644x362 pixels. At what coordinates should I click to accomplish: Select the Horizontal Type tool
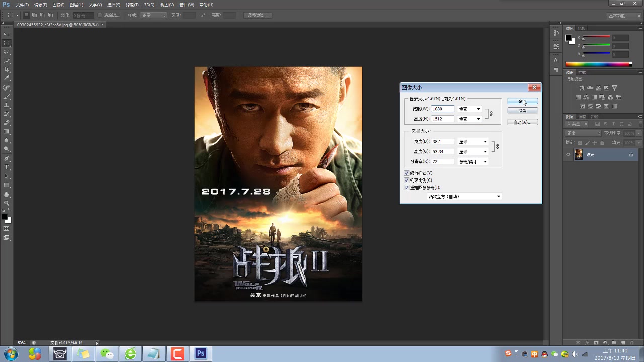click(7, 167)
